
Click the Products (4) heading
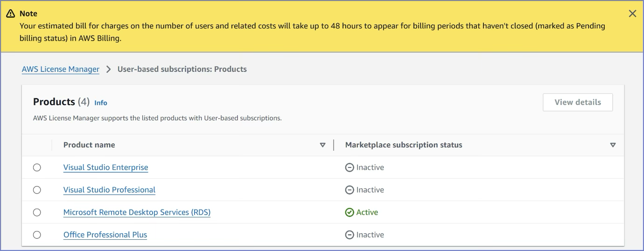tap(61, 102)
